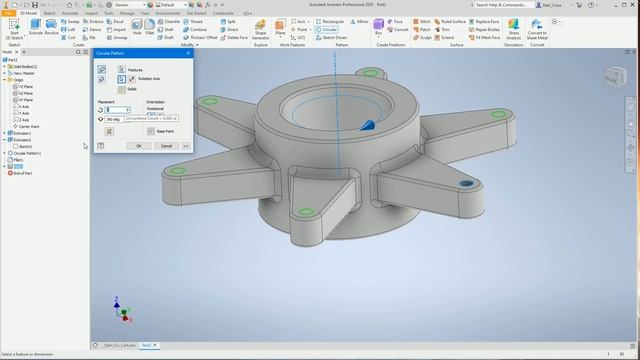Toggle pattern individual features mode
Image resolution: width=640 pixels, height=360 pixels.
coord(102,69)
